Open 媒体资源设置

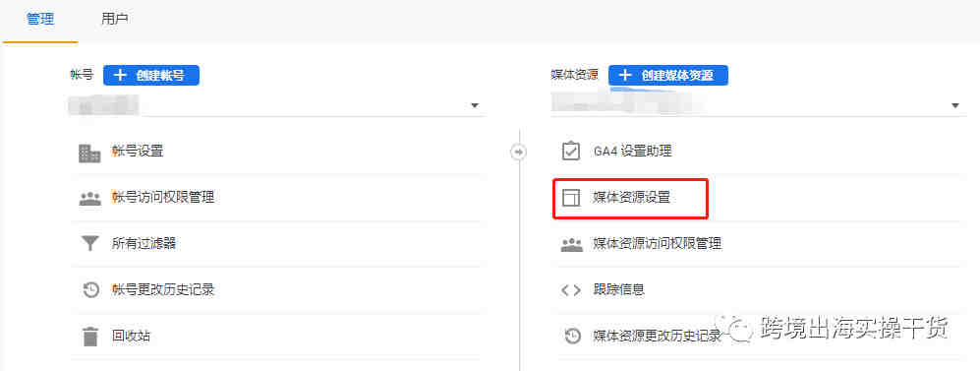pos(631,198)
